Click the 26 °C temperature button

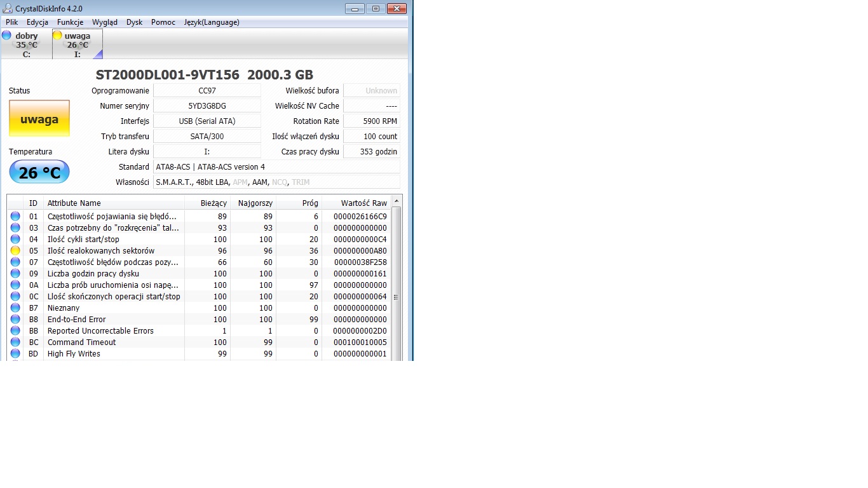pyautogui.click(x=39, y=172)
